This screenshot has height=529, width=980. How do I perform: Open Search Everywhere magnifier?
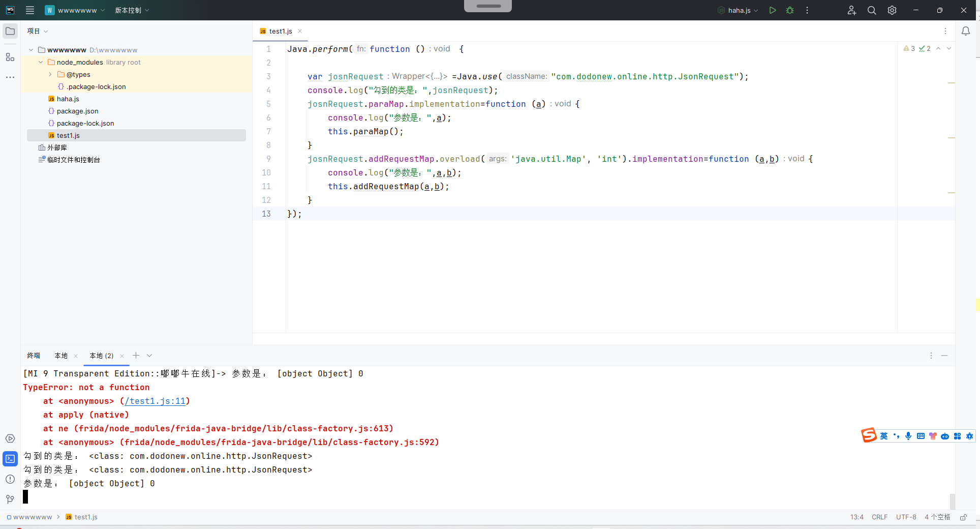click(872, 10)
